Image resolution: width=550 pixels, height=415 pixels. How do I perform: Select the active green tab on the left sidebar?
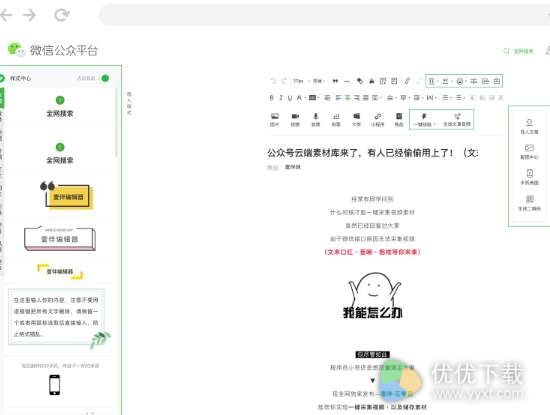2,98
